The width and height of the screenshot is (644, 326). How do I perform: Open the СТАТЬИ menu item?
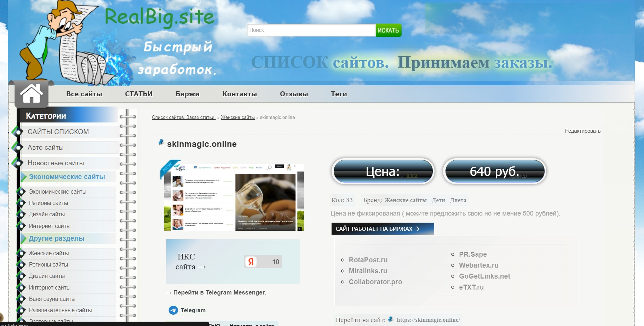pos(139,94)
